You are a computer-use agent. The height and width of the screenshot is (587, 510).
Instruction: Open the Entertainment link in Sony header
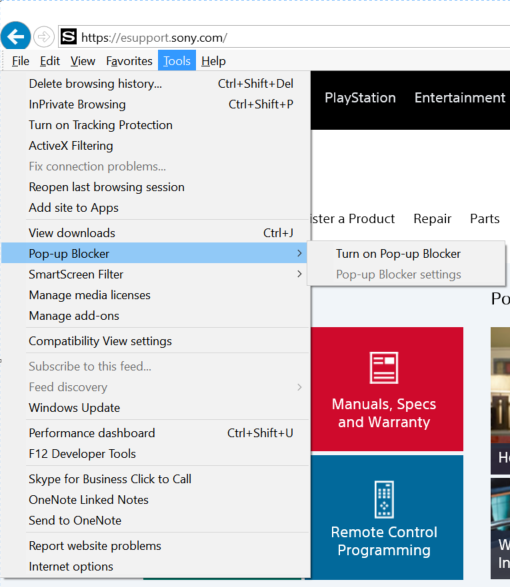coord(460,97)
